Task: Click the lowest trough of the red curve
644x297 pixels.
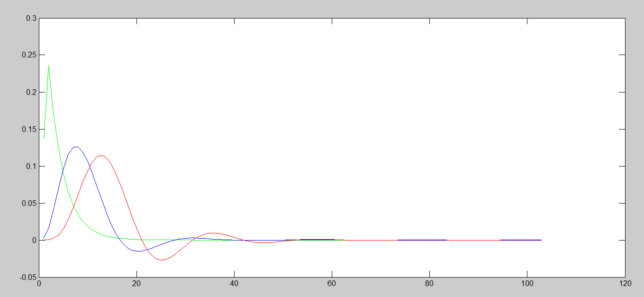Action: pyautogui.click(x=161, y=260)
